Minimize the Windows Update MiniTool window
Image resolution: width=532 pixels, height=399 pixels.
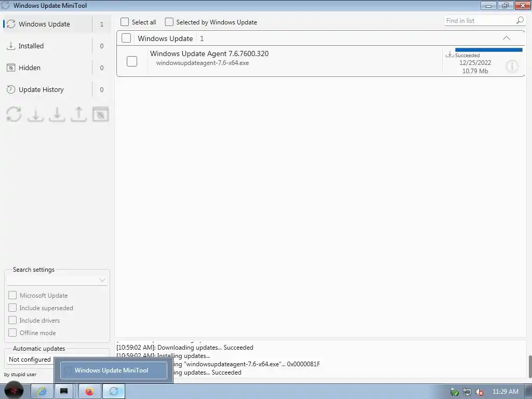pos(489,5)
